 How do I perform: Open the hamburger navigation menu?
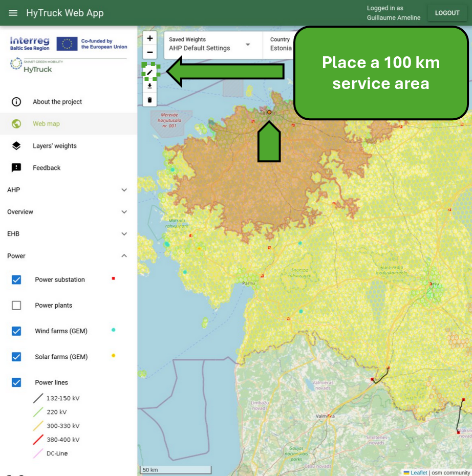(13, 13)
